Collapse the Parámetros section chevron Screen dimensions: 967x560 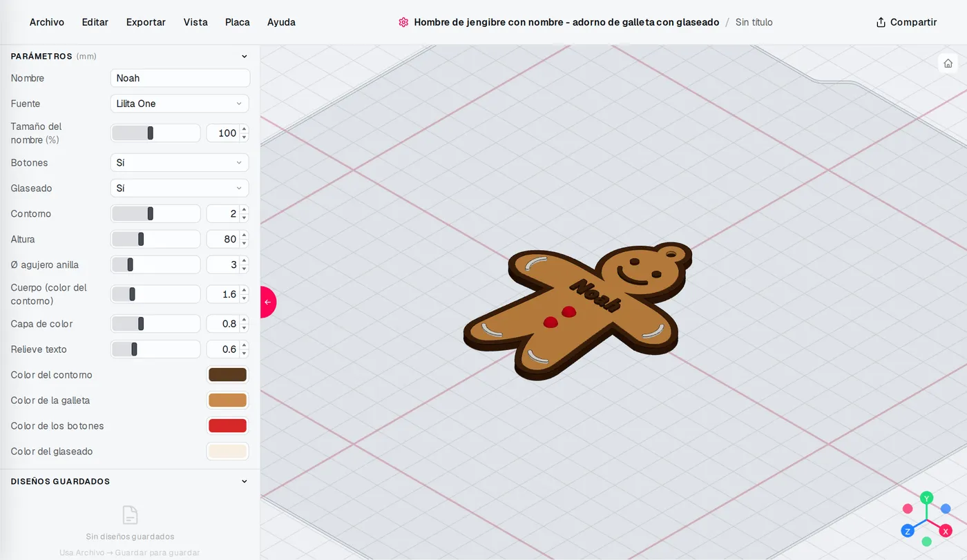click(244, 57)
